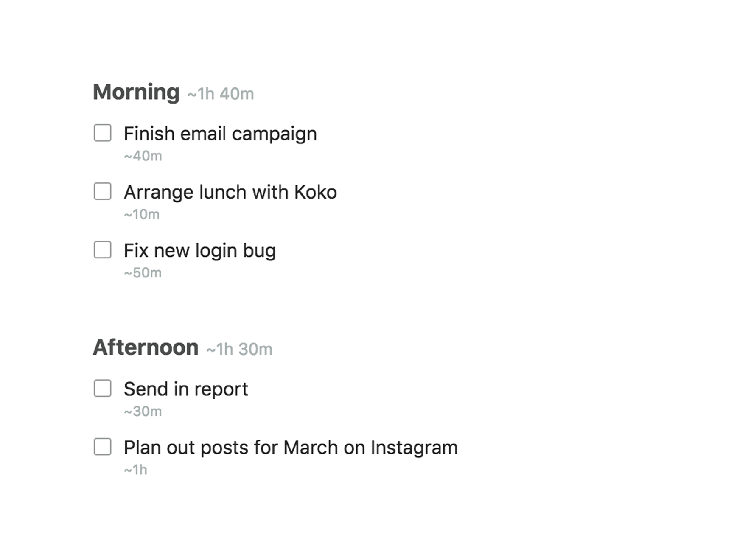Image resolution: width=751 pixels, height=560 pixels.
Task: Complete Plan out posts for March task
Action: coord(102,447)
